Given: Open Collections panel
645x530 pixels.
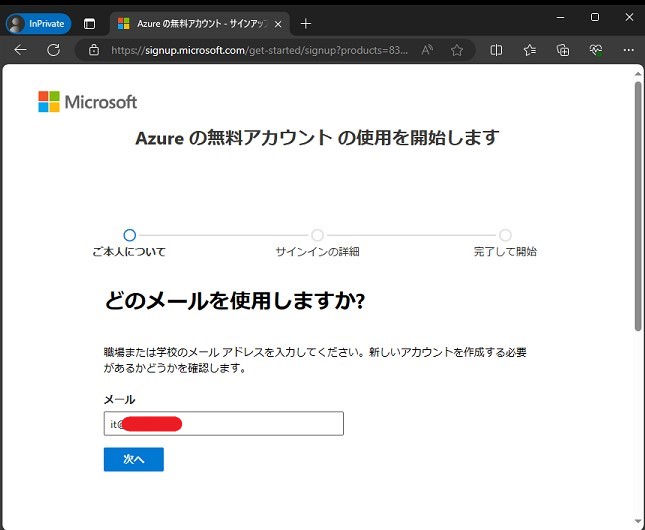Looking at the screenshot, I should point(563,50).
